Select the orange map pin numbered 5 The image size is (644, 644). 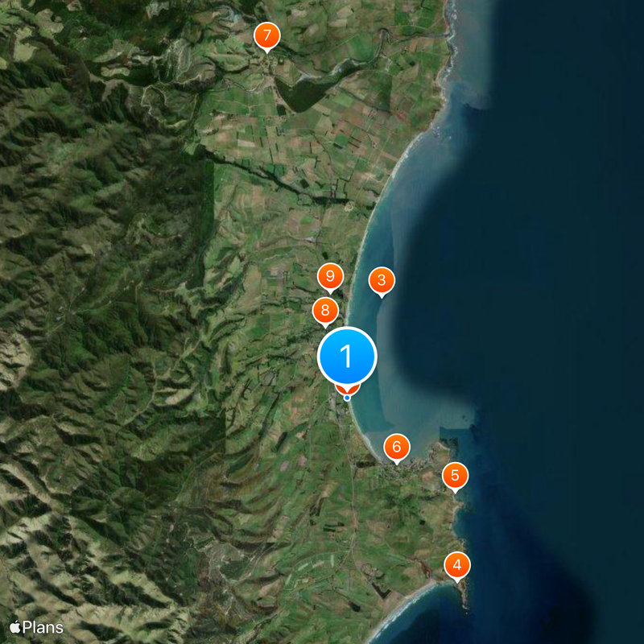[x=456, y=475]
